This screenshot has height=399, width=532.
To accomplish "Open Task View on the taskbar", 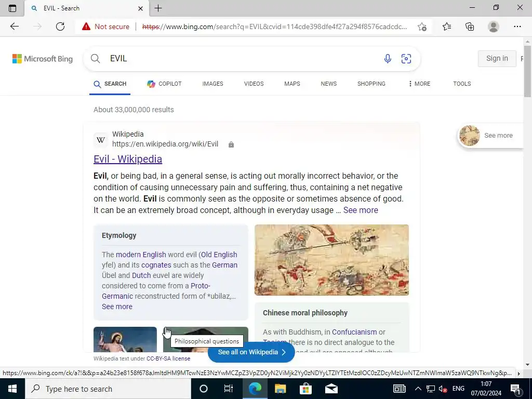I will coord(229,389).
